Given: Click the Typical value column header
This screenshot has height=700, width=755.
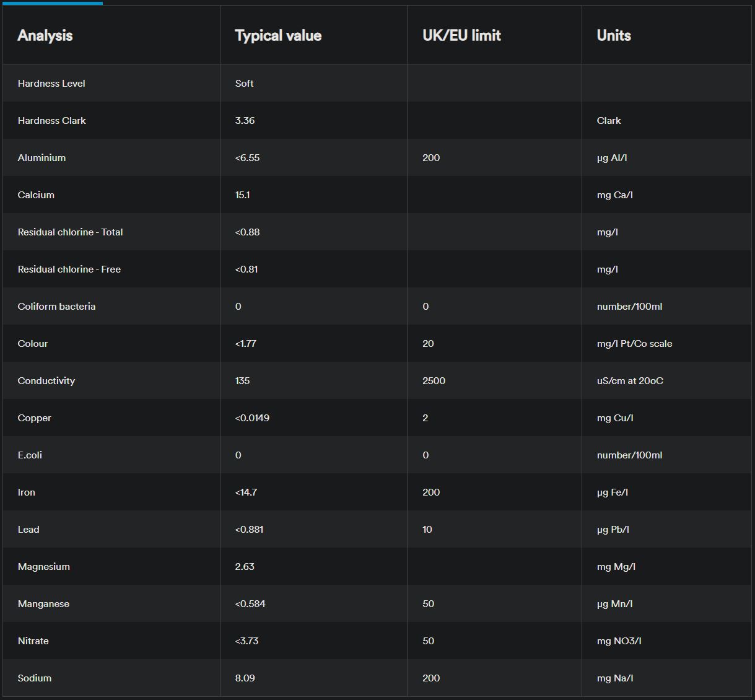Looking at the screenshot, I should (x=278, y=35).
